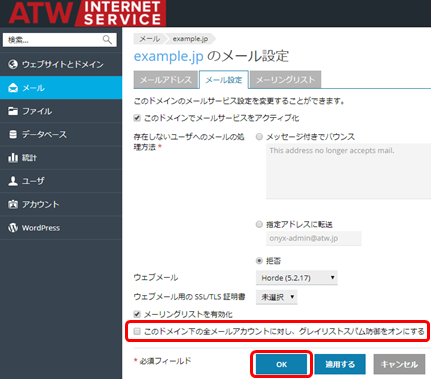Click the globe icon for websites and domains
This screenshot has height=379, width=431.
pyautogui.click(x=13, y=64)
